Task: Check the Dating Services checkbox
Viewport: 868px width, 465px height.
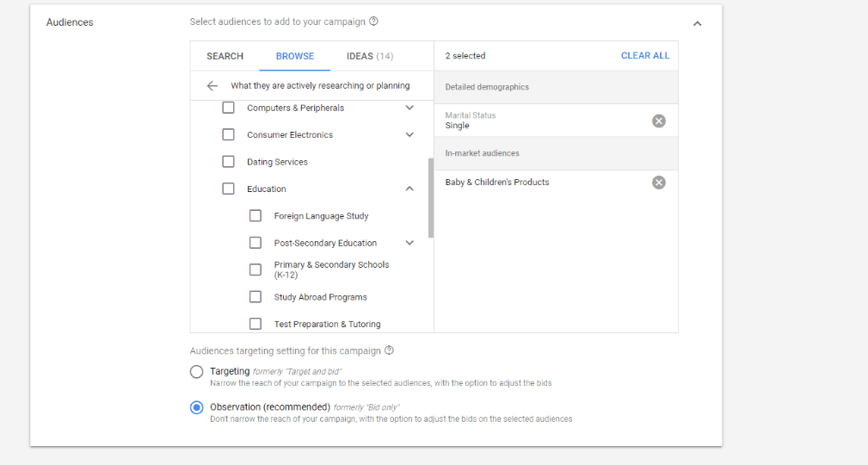Action: click(228, 161)
